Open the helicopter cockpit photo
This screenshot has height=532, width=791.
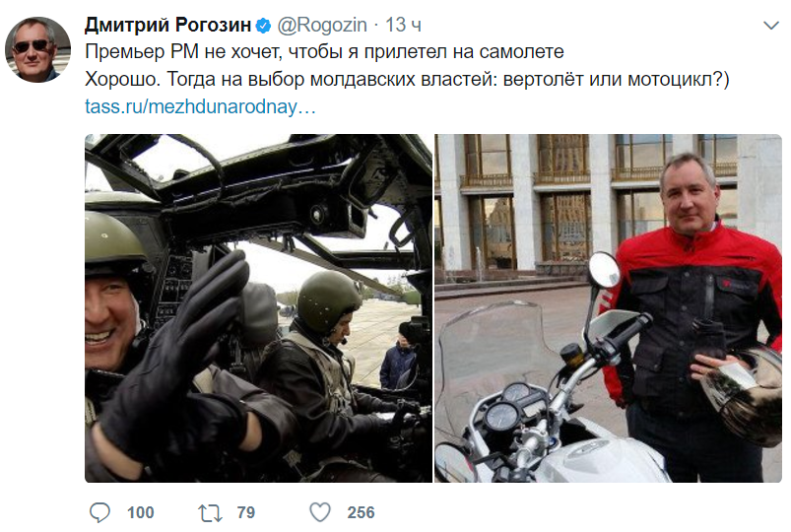(258, 308)
